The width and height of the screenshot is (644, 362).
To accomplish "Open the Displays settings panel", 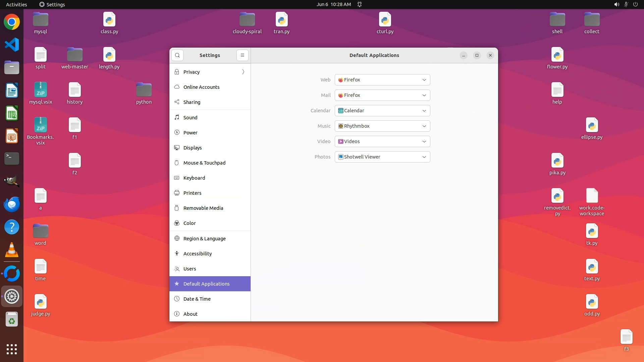I will (210, 148).
